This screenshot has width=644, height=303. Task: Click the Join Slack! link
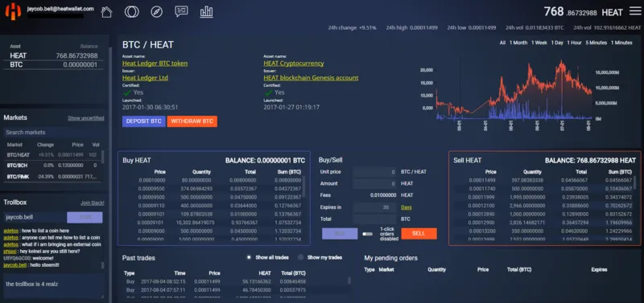click(x=93, y=203)
